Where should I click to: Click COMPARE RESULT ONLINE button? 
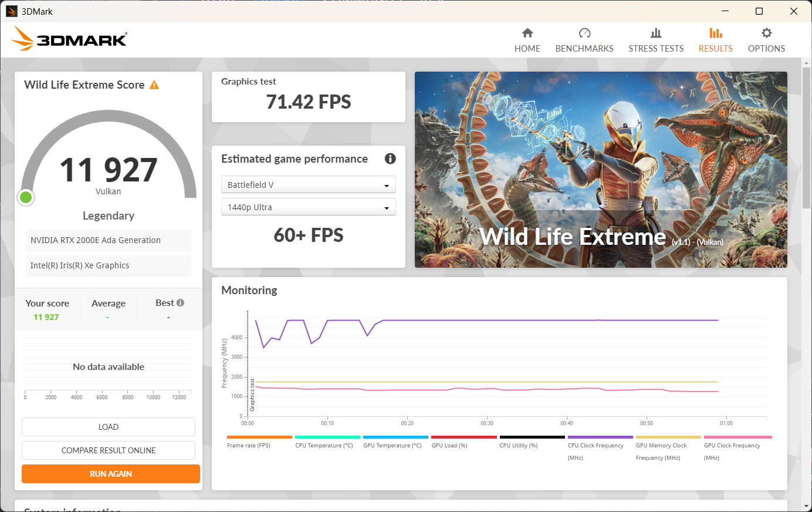coord(109,450)
